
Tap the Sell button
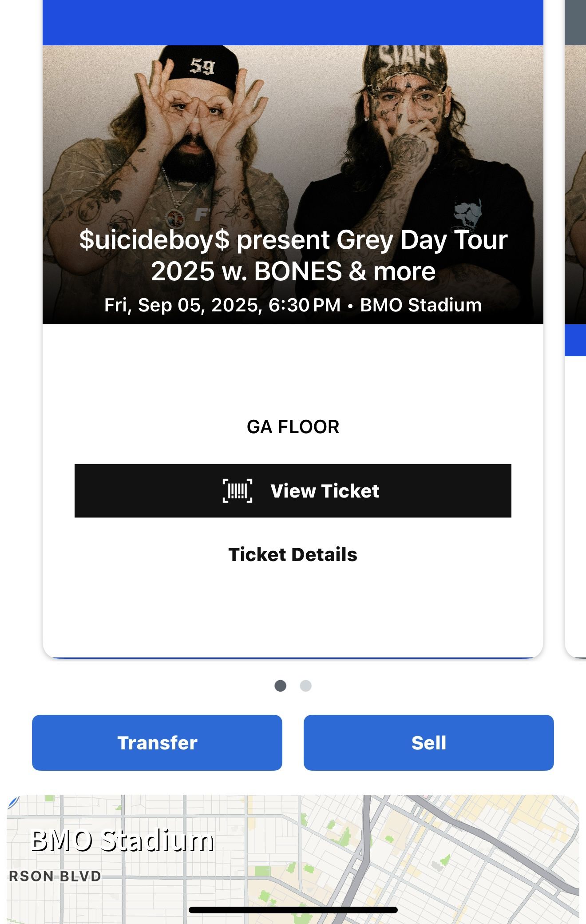pos(428,743)
